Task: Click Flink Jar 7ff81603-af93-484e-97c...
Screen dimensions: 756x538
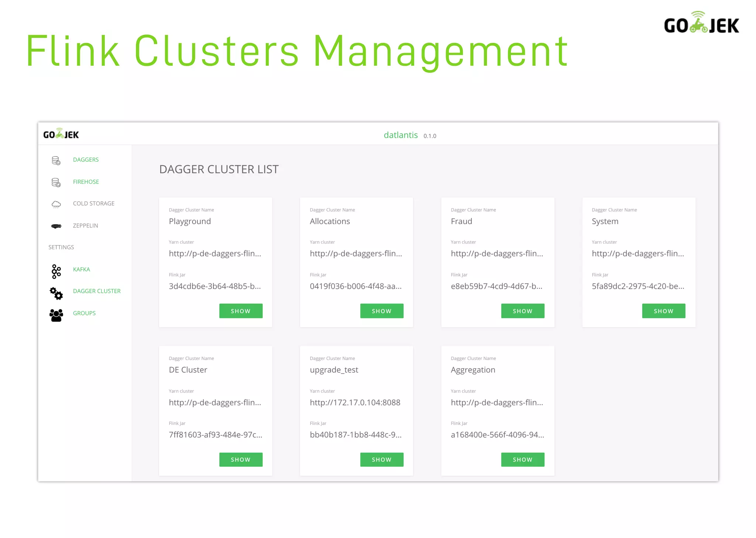Action: click(216, 435)
